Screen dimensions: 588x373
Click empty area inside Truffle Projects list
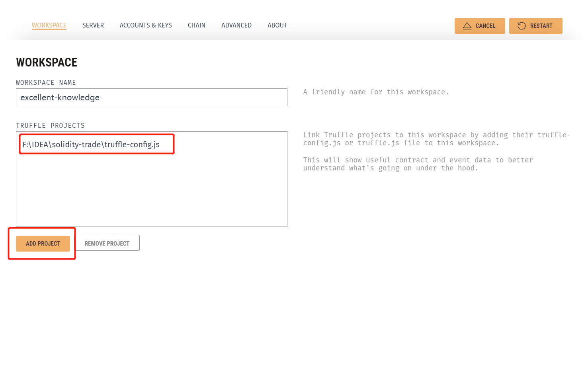coord(151,191)
